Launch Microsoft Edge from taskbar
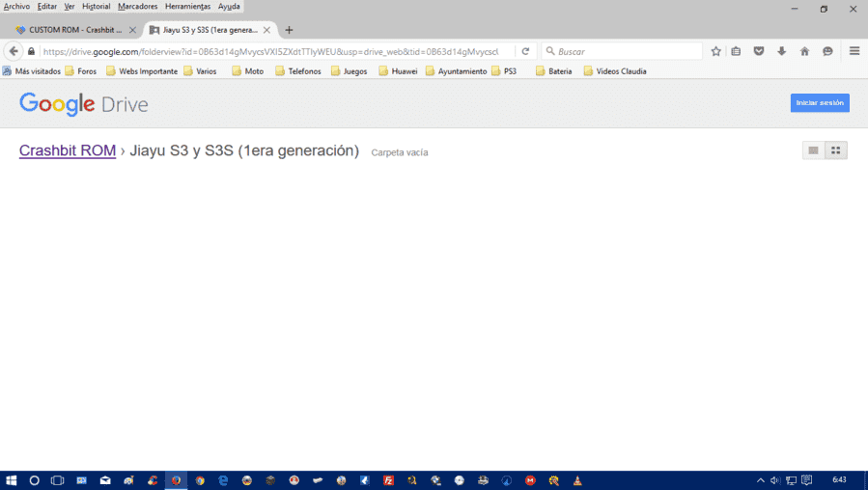 223,480
